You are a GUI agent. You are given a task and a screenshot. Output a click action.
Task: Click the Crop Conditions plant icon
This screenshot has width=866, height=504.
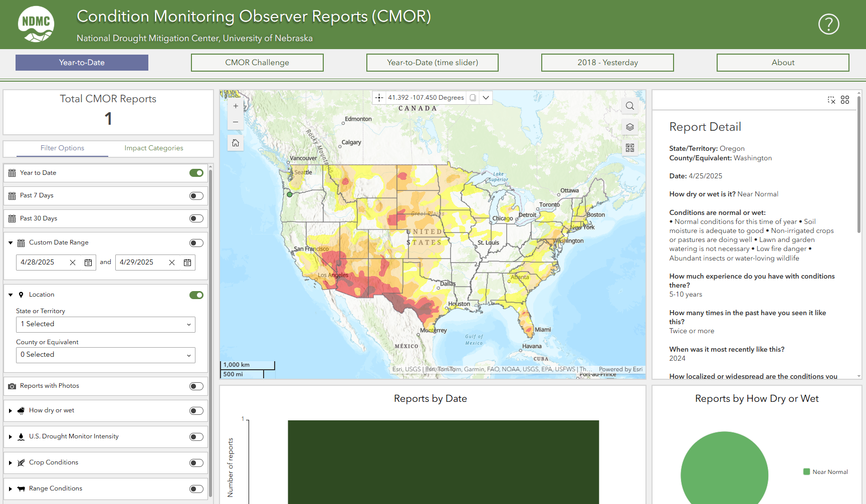point(21,463)
